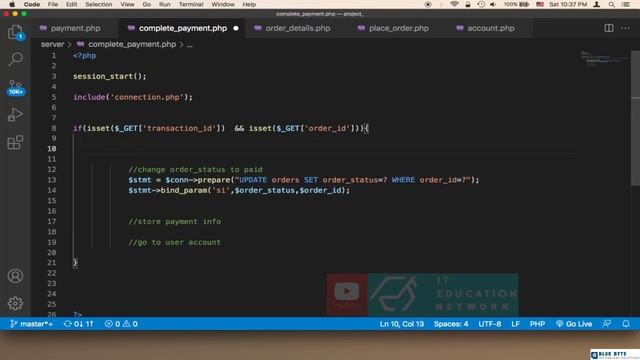Click complete_payment.php in breadcrumb
Image resolution: width=640 pixels, height=360 pixels.
(132, 44)
